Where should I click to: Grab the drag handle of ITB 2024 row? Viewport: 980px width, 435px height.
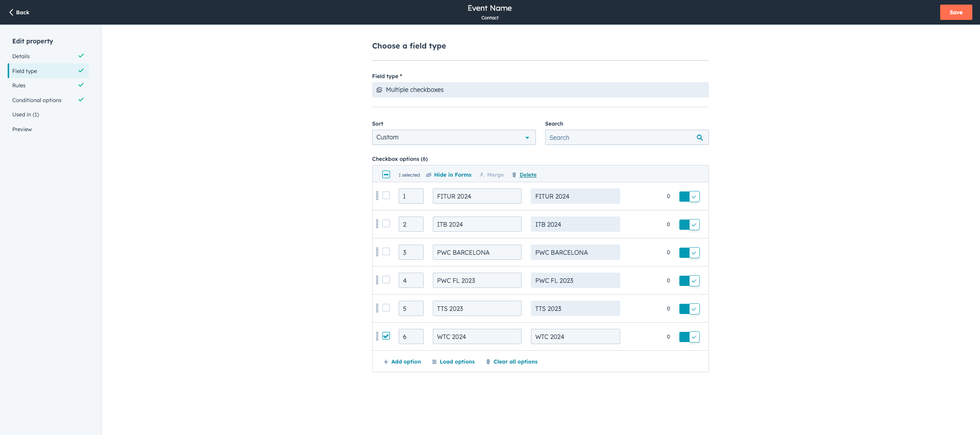pos(377,224)
